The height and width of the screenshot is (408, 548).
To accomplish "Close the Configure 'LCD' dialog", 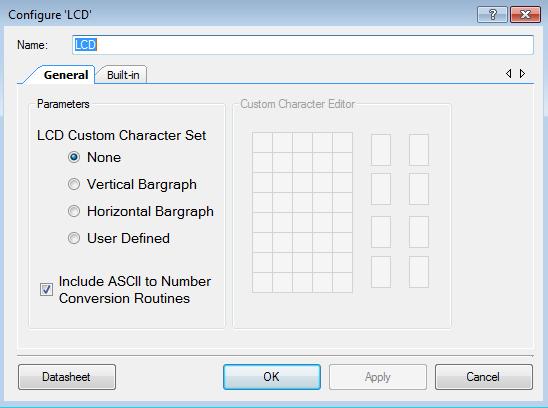I will pyautogui.click(x=525, y=15).
